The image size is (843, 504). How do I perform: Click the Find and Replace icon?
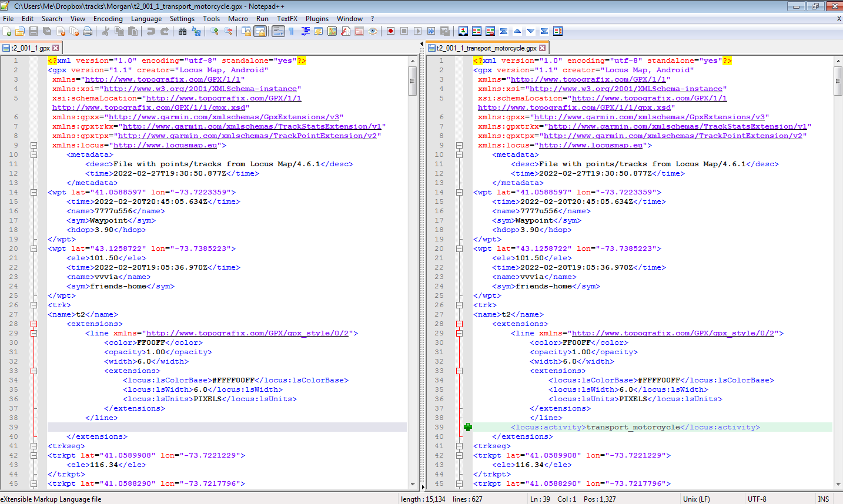click(x=196, y=31)
